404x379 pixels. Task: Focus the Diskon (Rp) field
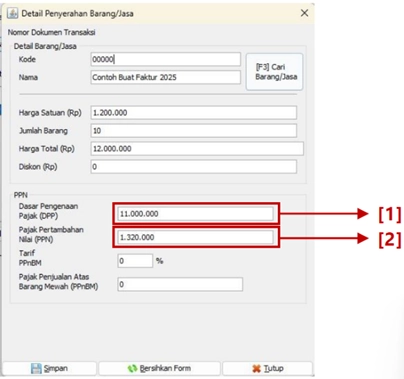194,167
